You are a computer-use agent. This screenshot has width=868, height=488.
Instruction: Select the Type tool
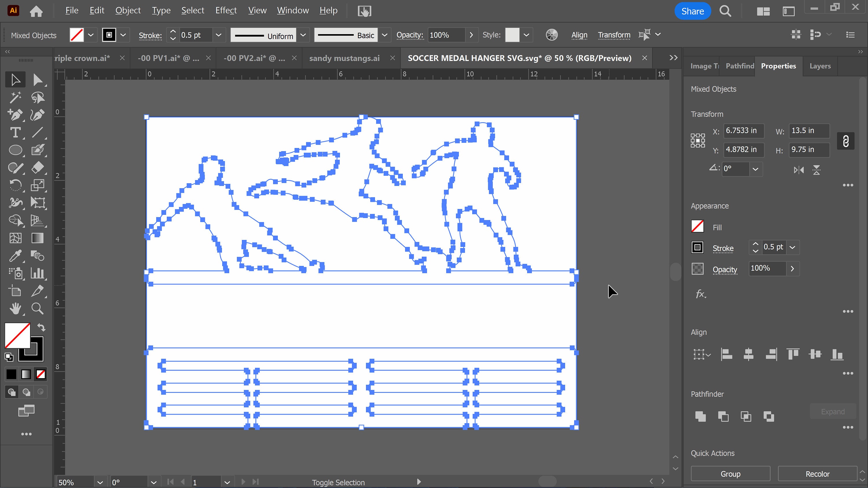click(x=16, y=132)
